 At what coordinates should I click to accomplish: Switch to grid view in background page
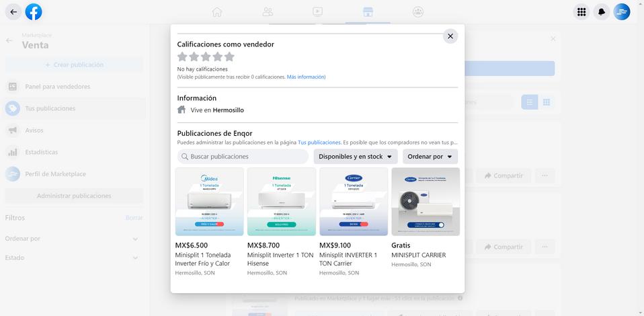click(x=547, y=102)
